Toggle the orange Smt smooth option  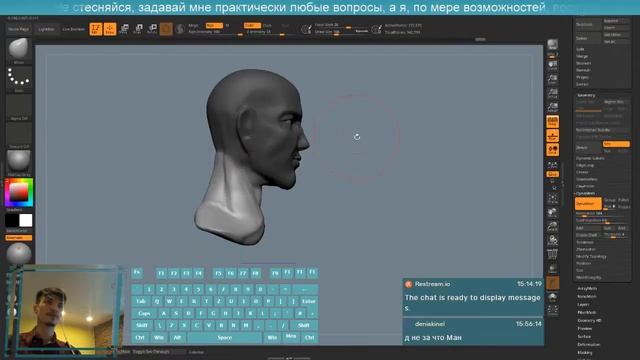[616, 144]
